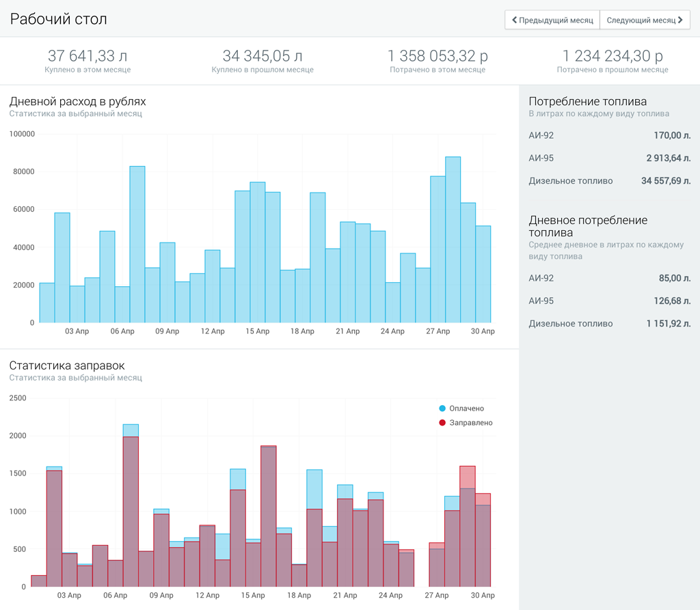The width and height of the screenshot is (700, 610).
Task: Click the 37 641,33 л purchased this month stat
Action: tap(87, 56)
